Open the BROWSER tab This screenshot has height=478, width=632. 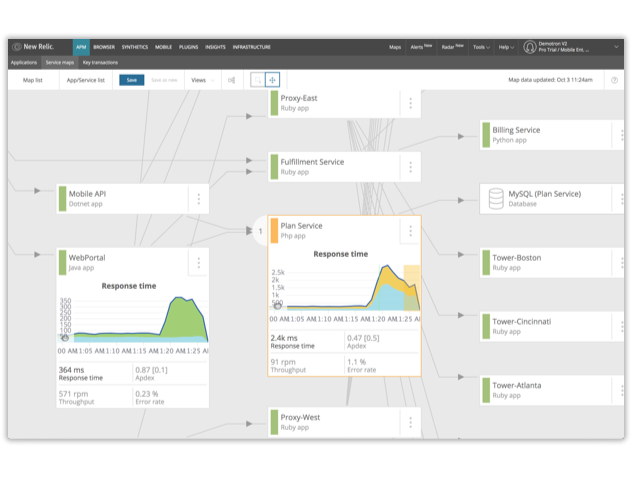104,47
